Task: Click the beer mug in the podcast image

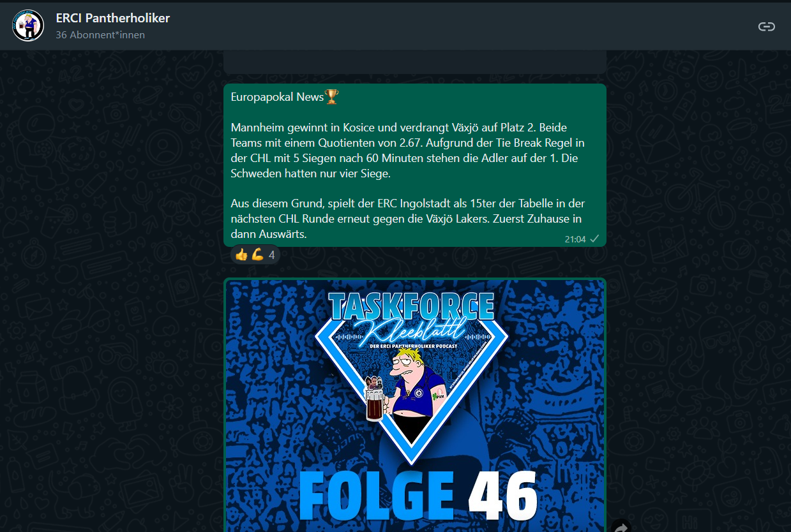Action: 376,399
